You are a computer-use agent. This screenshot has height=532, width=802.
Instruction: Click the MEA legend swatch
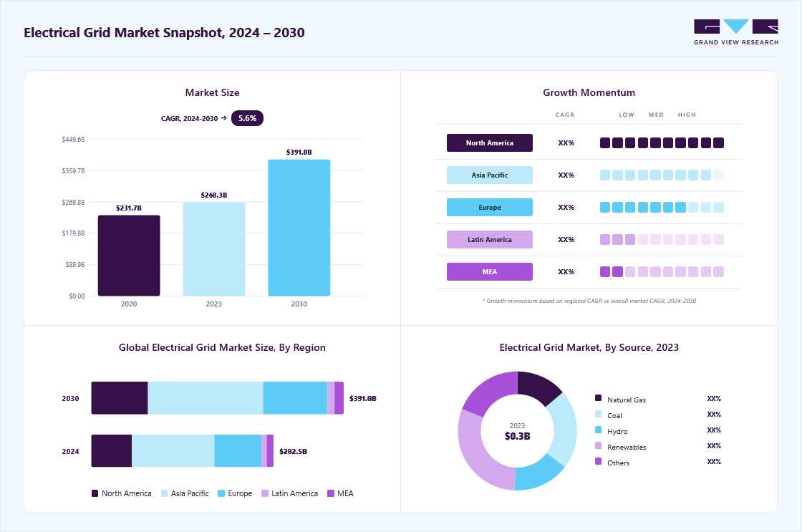[331, 493]
